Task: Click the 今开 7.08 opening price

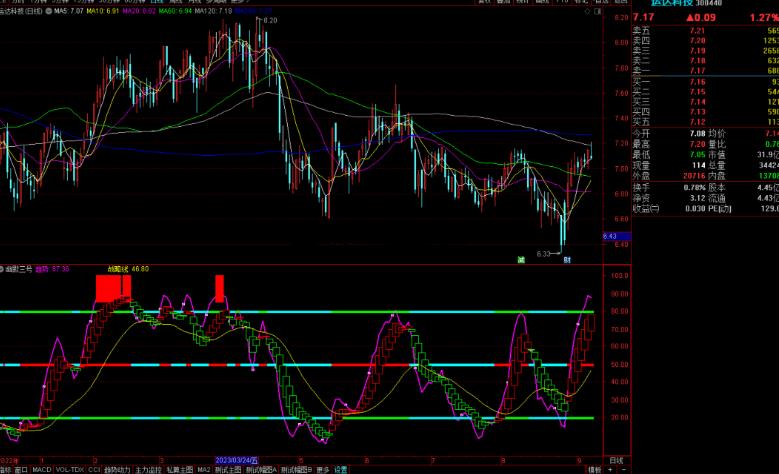Action: tap(698, 134)
